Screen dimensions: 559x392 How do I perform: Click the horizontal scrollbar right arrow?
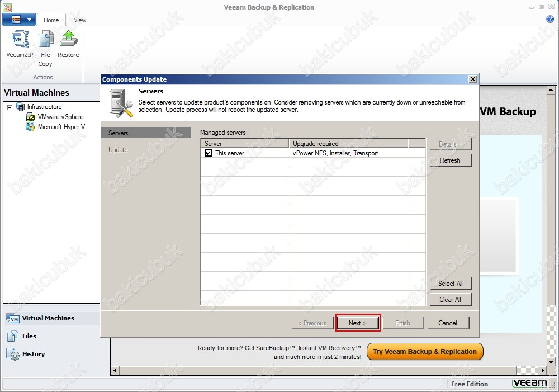click(x=542, y=370)
